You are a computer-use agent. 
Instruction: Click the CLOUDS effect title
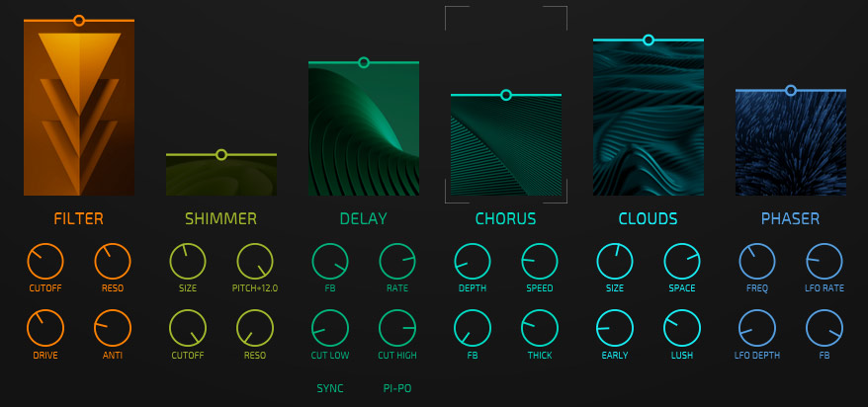648,218
